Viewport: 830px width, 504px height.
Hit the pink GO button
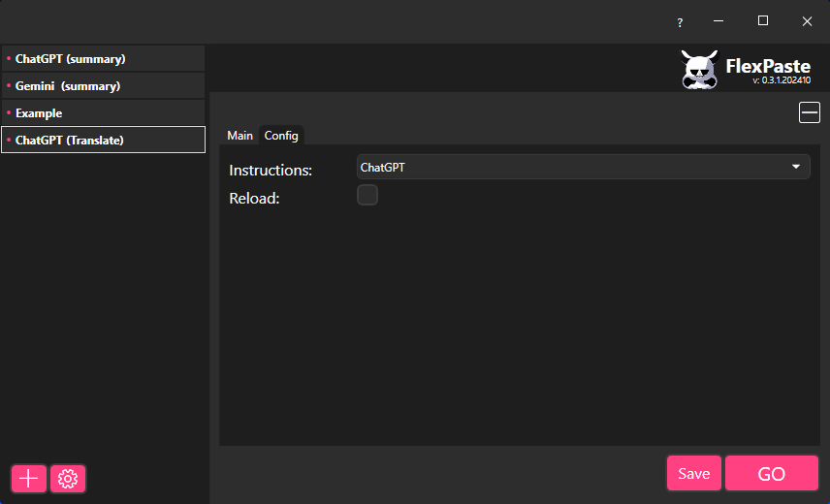click(771, 473)
